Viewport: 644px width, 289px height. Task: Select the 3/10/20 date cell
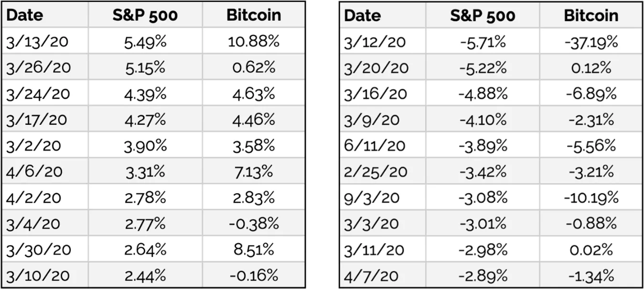pyautogui.click(x=37, y=276)
